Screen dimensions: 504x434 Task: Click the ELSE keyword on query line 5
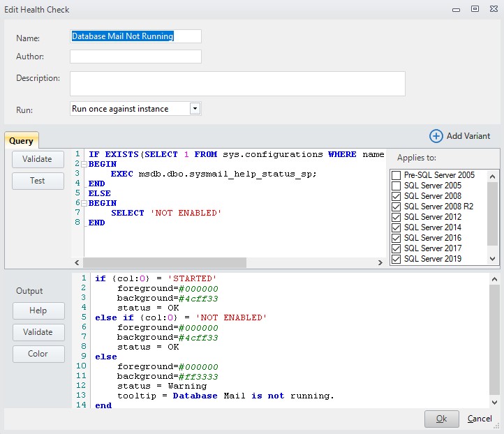(x=100, y=193)
